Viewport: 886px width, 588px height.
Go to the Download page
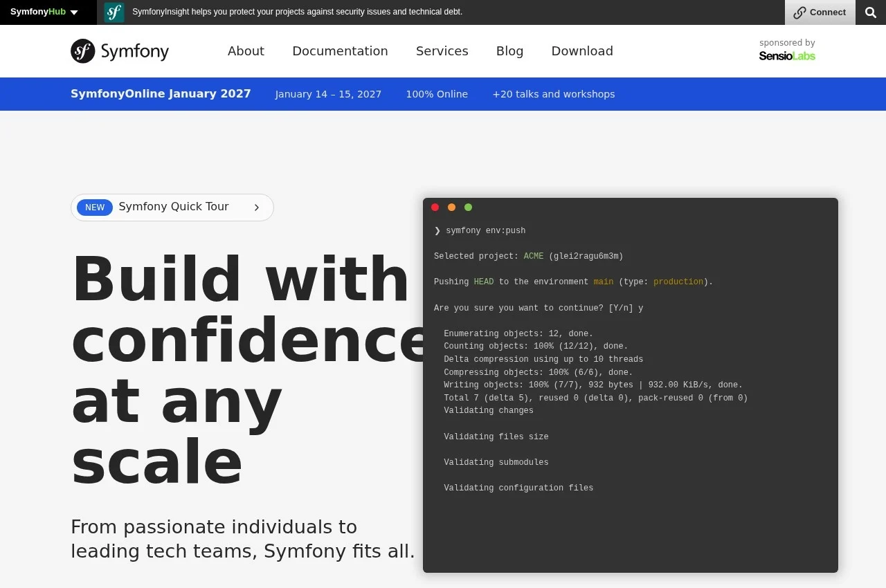point(582,51)
